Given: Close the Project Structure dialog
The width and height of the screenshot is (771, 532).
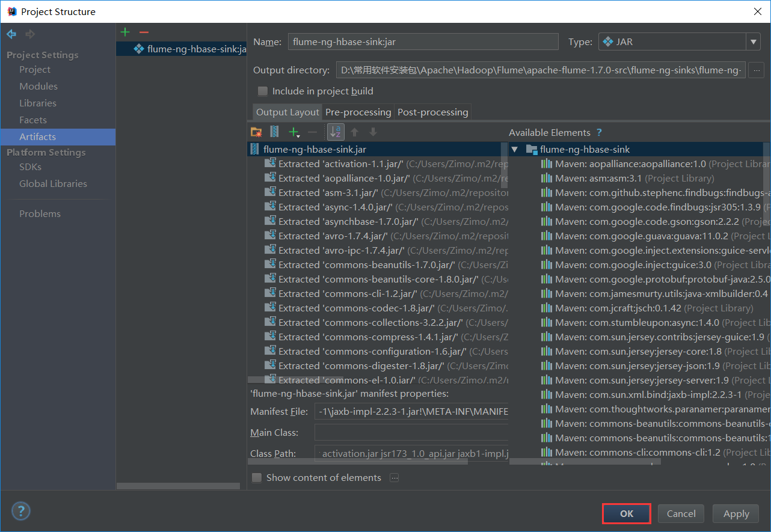Looking at the screenshot, I should click(757, 11).
